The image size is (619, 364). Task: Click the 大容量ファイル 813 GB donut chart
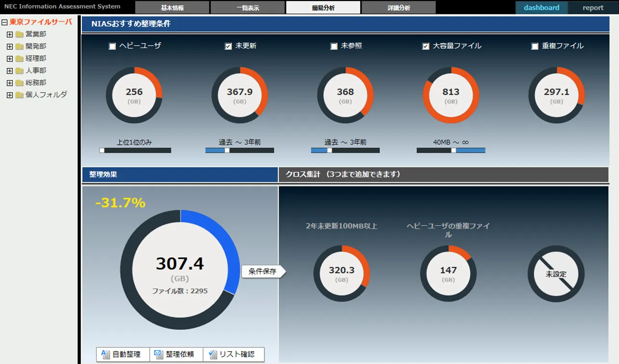(x=451, y=95)
